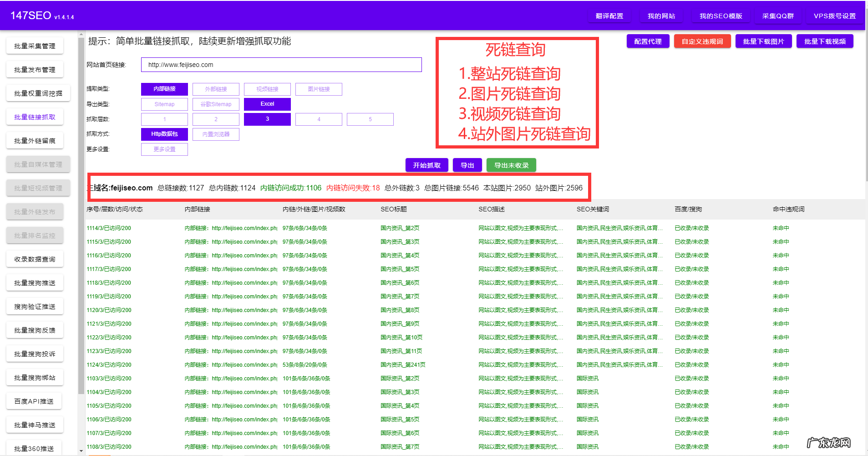The image size is (868, 456).
Task: Select 批量链接抓取 in the sidebar
Action: [x=35, y=117]
